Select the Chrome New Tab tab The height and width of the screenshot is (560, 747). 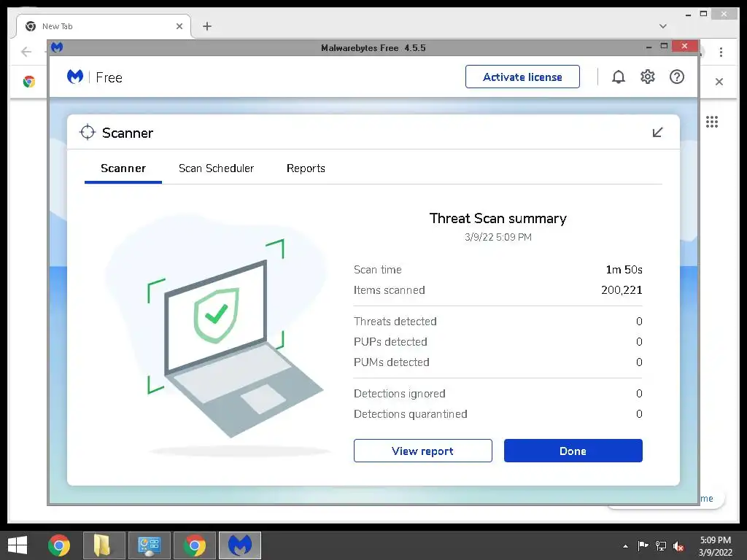point(104,26)
